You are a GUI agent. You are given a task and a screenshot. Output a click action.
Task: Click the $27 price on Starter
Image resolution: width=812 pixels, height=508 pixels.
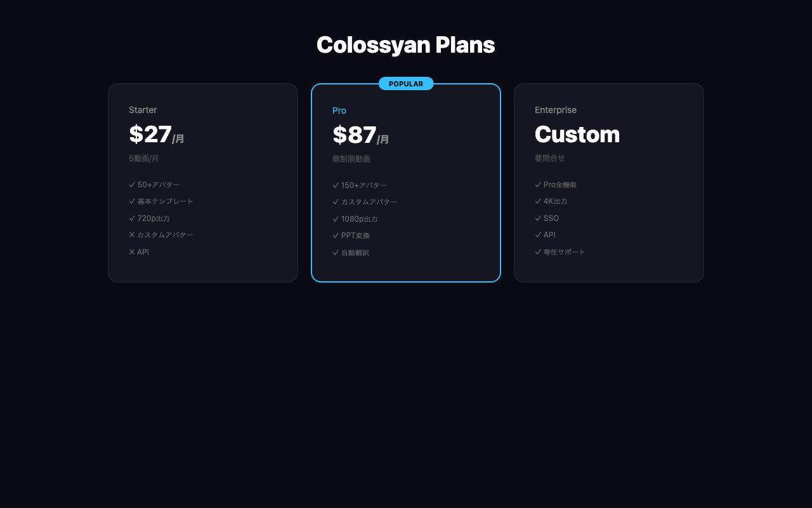(150, 134)
